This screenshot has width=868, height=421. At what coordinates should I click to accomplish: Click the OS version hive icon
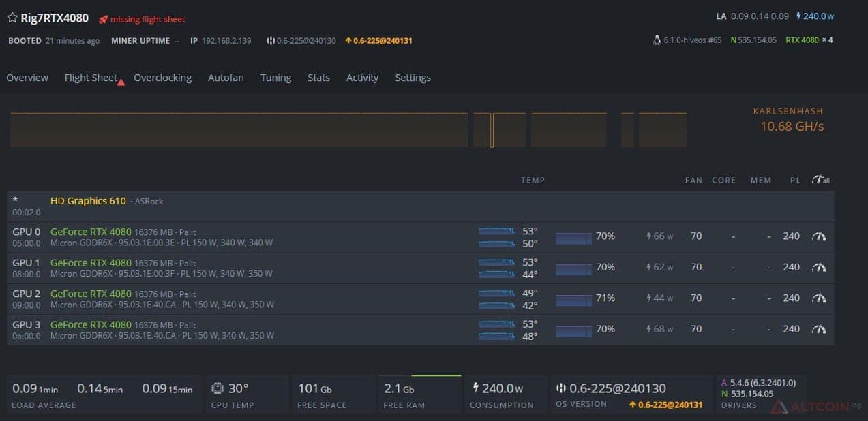[x=561, y=388]
